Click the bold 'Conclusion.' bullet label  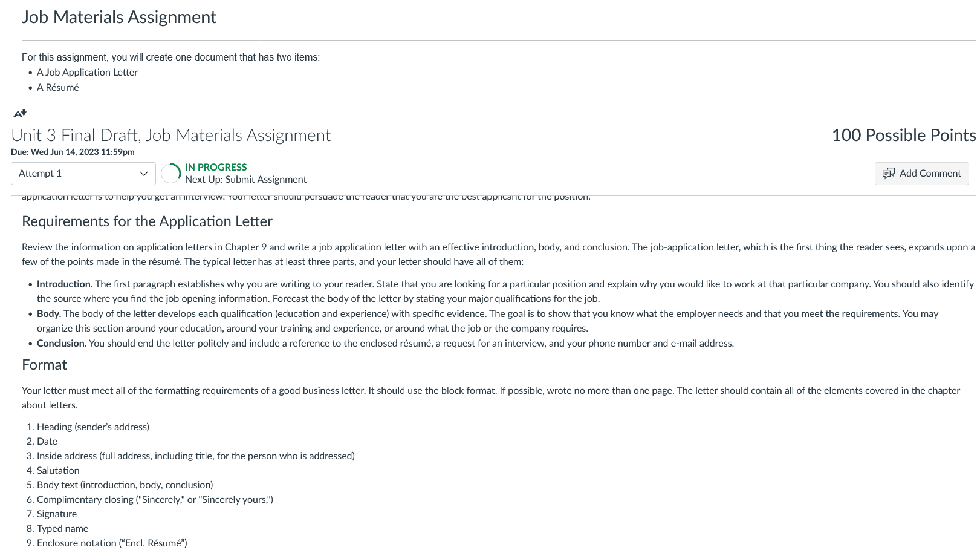tap(62, 344)
